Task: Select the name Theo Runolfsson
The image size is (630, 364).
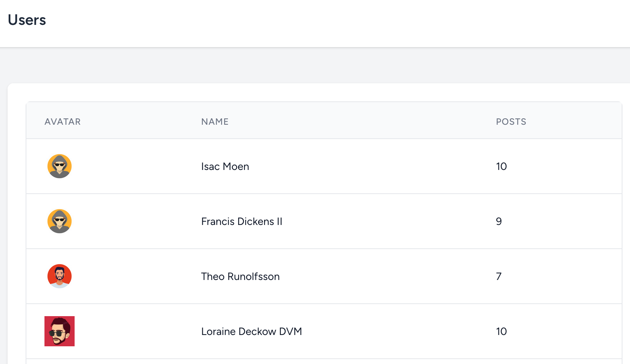Action: coord(240,277)
